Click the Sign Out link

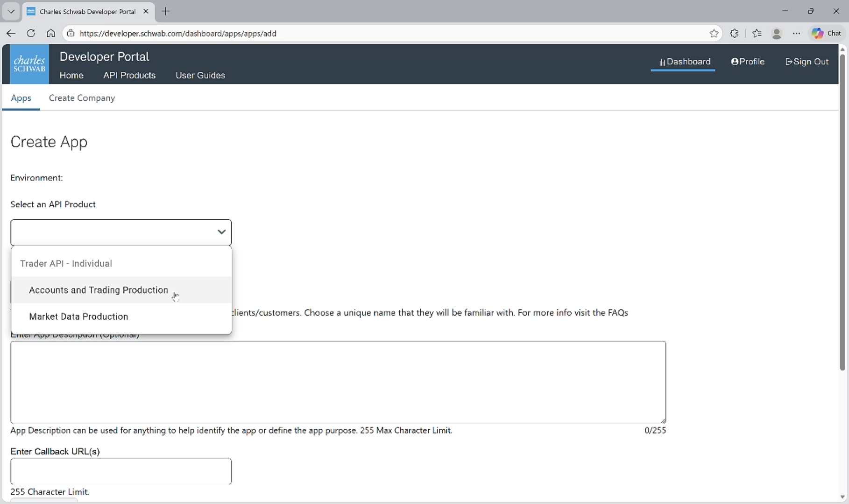807,62
